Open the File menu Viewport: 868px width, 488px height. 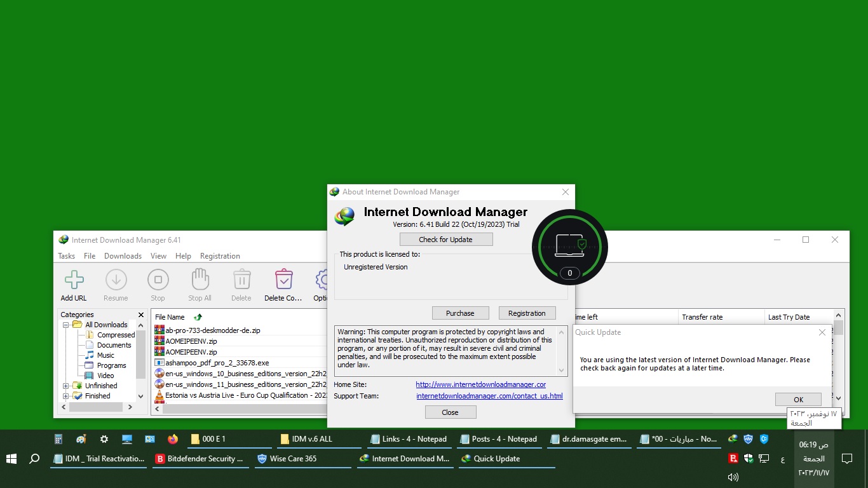(90, 256)
